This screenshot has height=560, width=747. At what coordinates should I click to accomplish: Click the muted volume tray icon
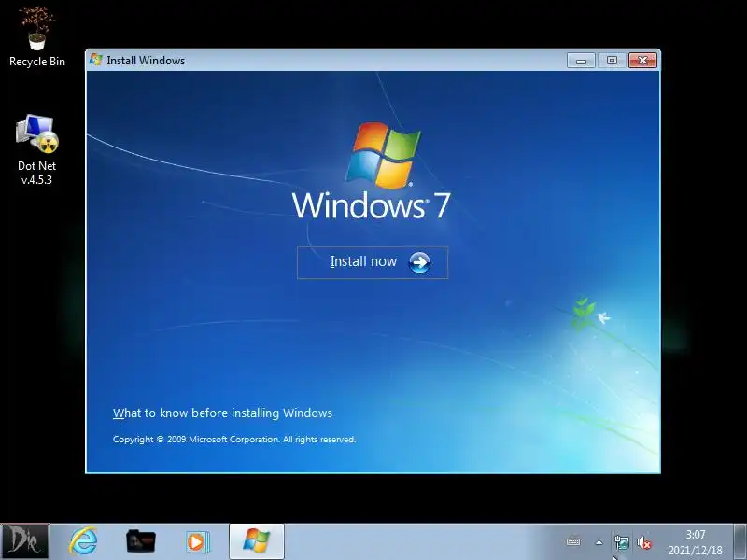[643, 542]
